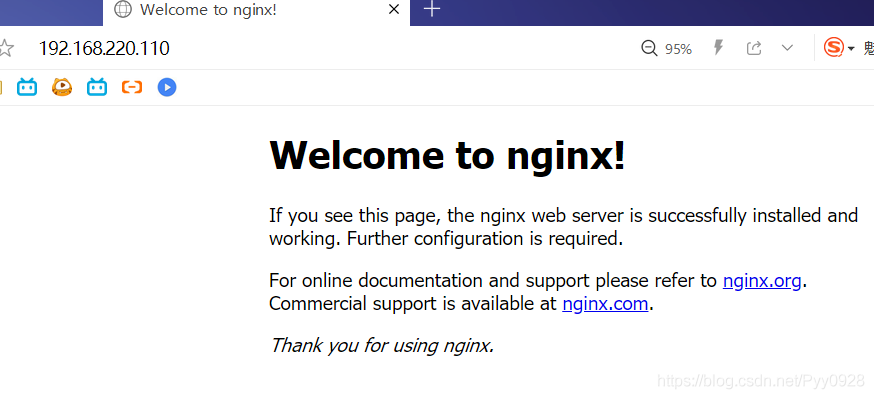Click the zoom-out magnifier icon

point(649,48)
